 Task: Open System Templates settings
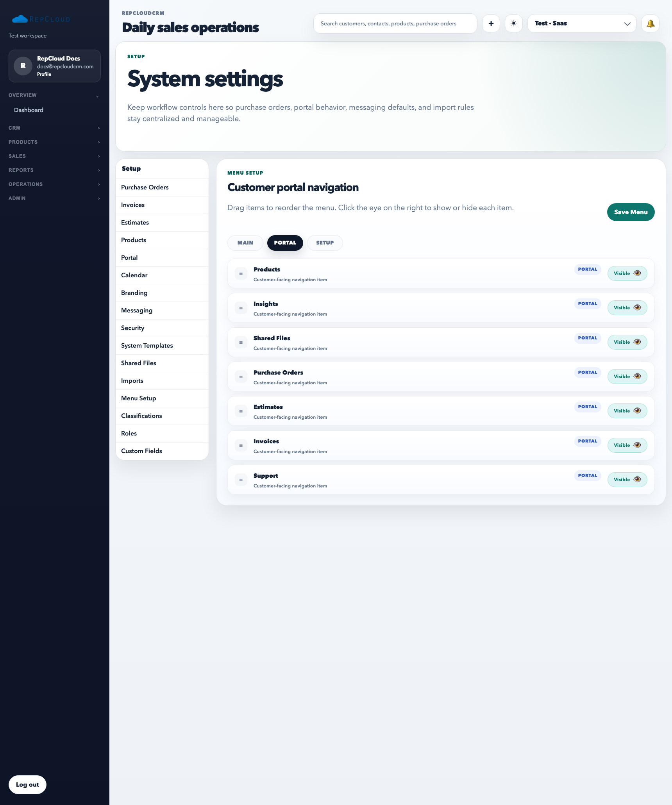coord(162,346)
